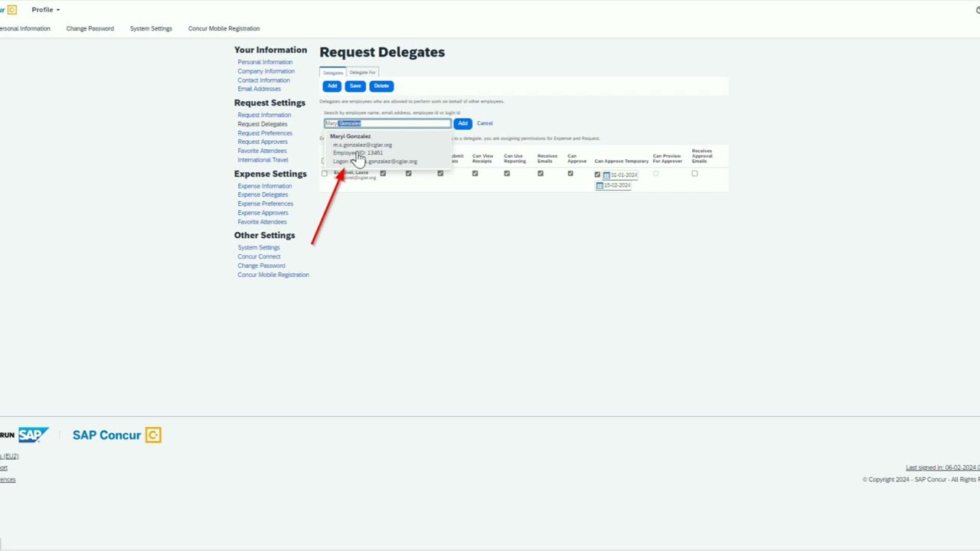Open Request Approvers in the sidebar
Viewport: 980px width, 551px height.
pos(263,142)
